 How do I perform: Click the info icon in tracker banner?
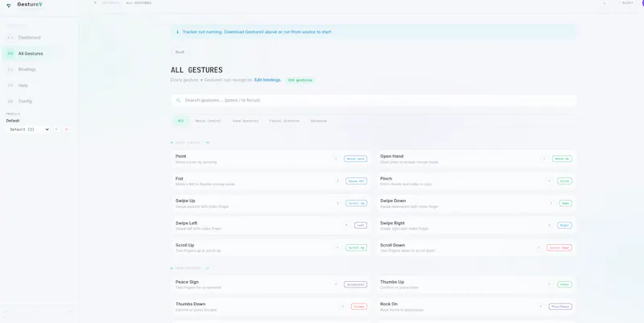(177, 31)
